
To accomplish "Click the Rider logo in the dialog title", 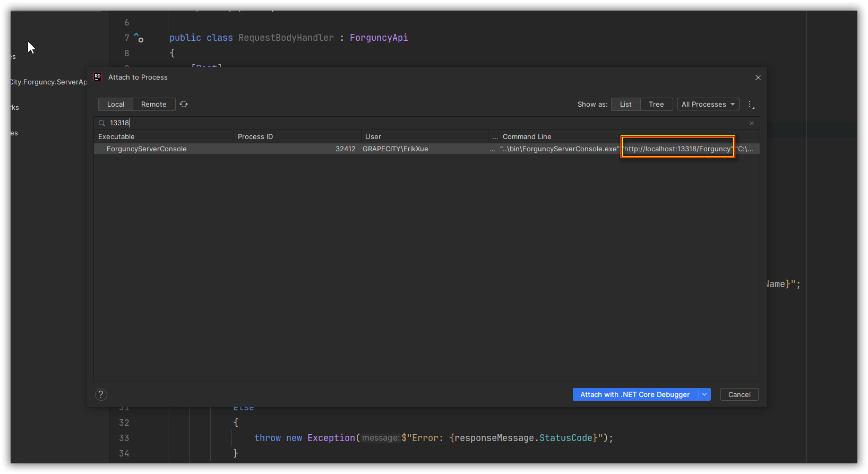I will 98,77.
